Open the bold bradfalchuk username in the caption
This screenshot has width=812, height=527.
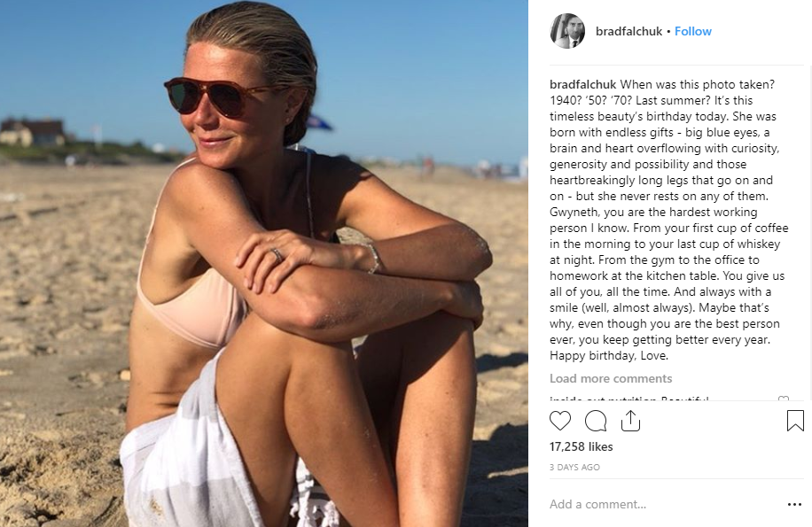[x=583, y=84]
